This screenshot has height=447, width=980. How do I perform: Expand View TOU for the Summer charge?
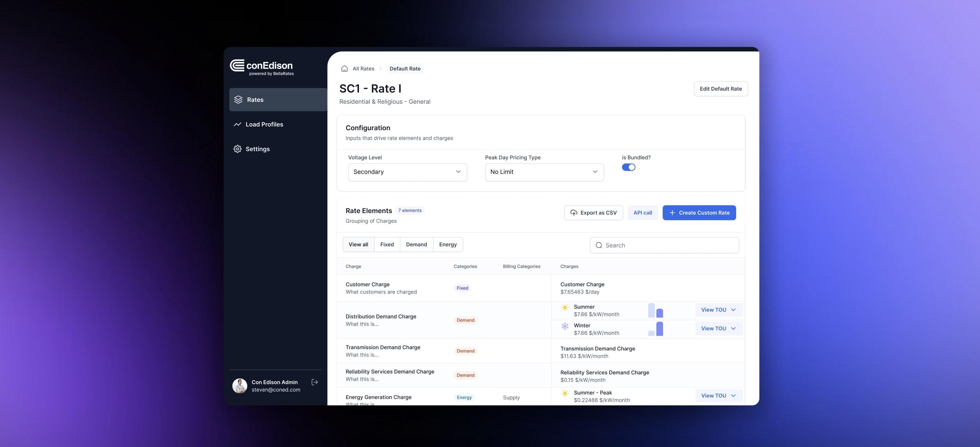click(x=718, y=310)
